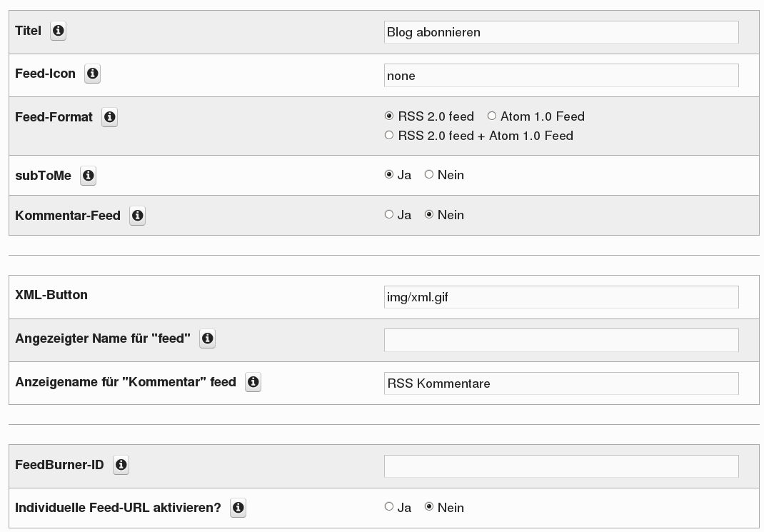Click the empty FeedBurner-ID field
764x532 pixels.
pos(561,466)
